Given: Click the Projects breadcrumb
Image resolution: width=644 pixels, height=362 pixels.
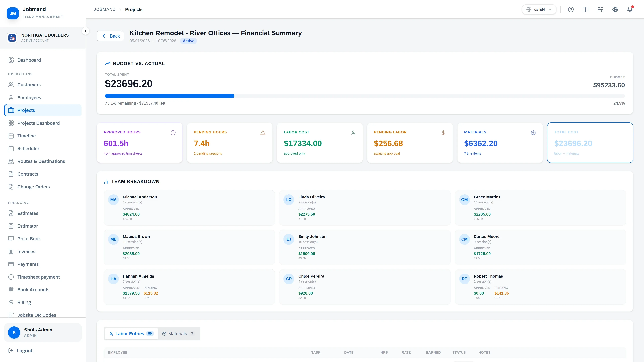Looking at the screenshot, I should tap(134, 10).
